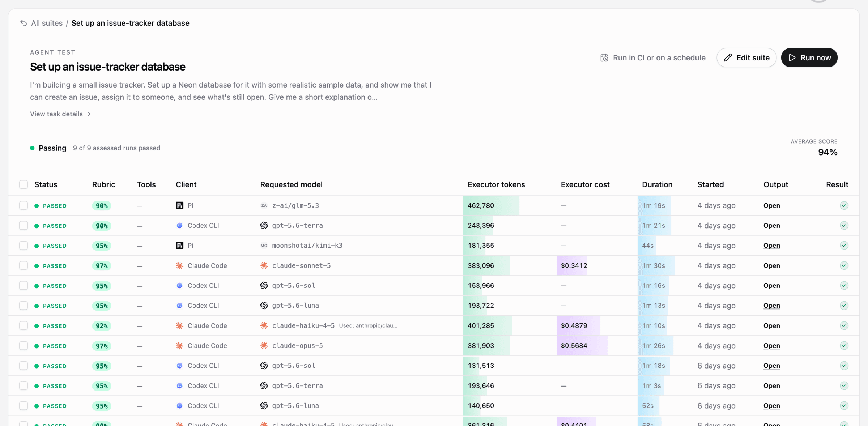The image size is (868, 426).
Task: Toggle the select-all checkbox in table header
Action: pyautogui.click(x=24, y=185)
